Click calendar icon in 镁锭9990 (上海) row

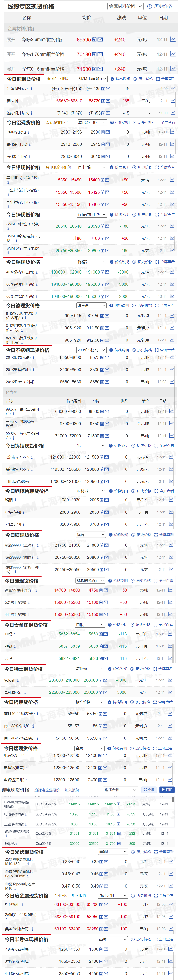pos(102,545)
